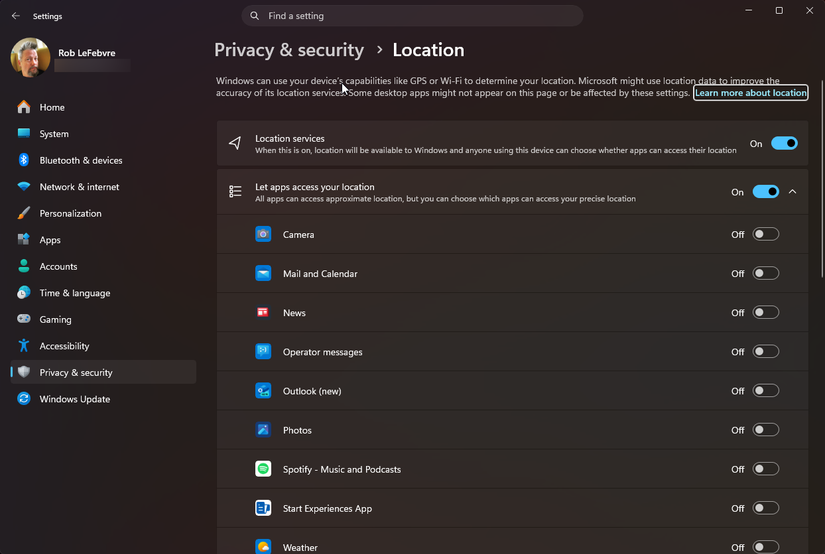
Task: Enable Photos location access toggle
Action: coord(766,430)
